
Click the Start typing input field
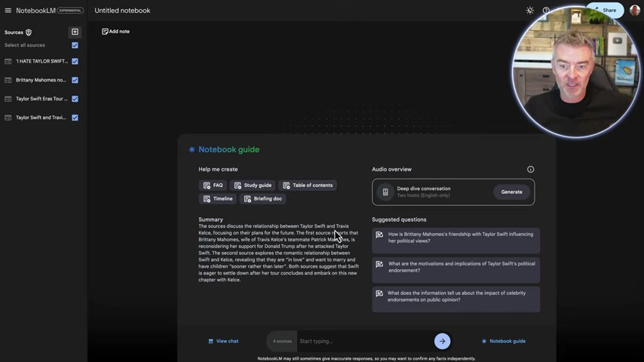(x=365, y=341)
